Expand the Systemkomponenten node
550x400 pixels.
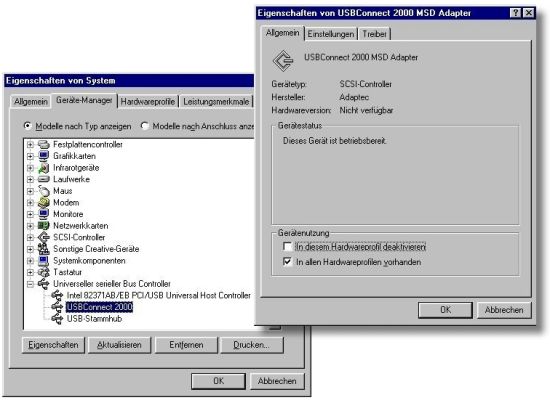(30, 261)
